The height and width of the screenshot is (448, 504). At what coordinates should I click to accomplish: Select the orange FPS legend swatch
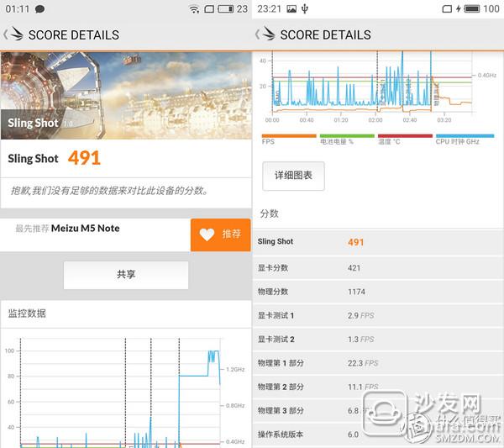pos(289,136)
